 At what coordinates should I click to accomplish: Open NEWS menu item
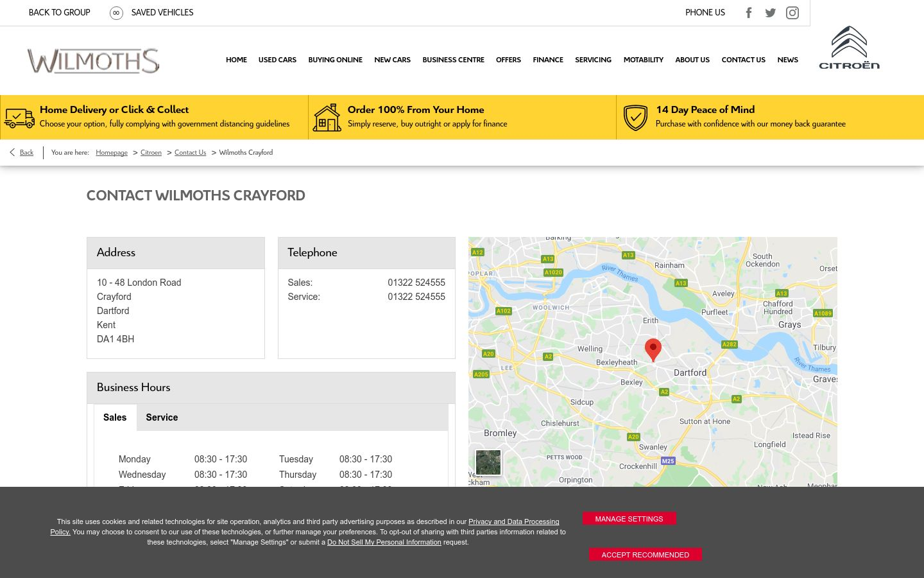[787, 60]
